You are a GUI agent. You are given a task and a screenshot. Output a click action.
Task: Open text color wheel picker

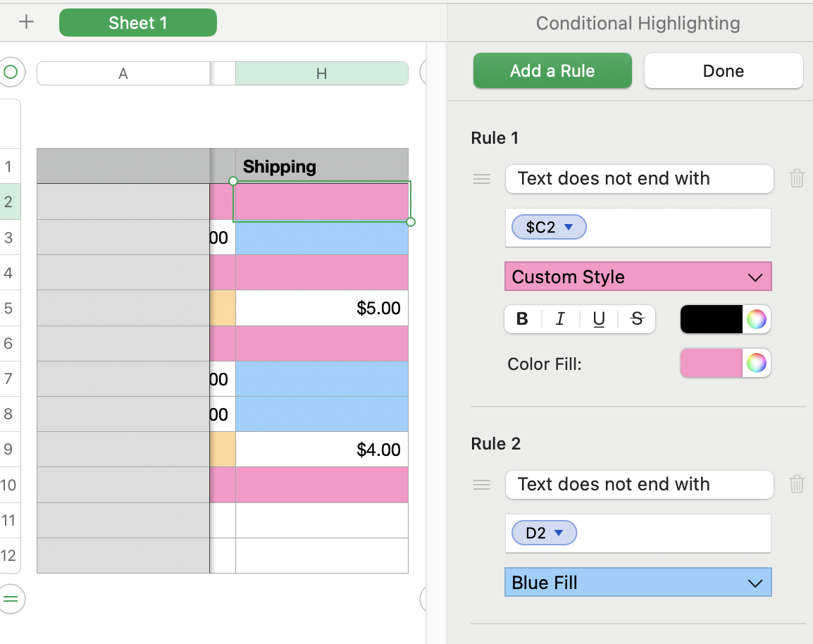point(757,319)
